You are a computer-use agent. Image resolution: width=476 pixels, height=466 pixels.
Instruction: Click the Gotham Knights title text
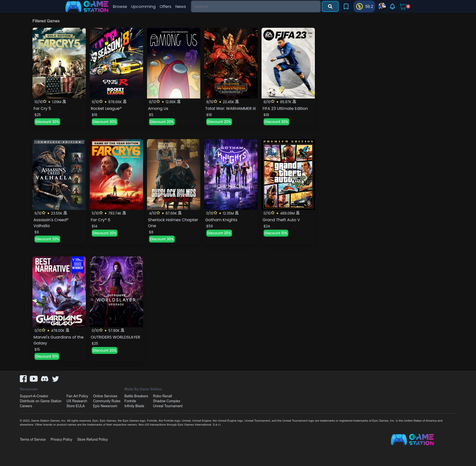click(x=221, y=220)
